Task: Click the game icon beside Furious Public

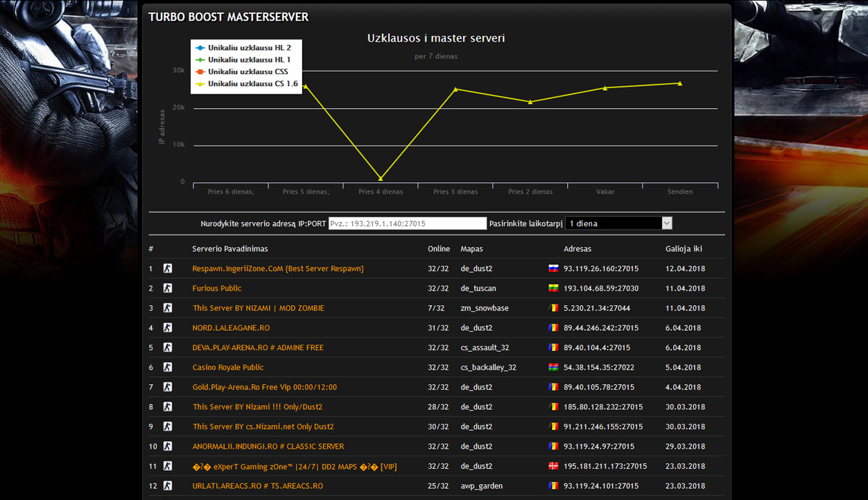Action: [x=167, y=288]
